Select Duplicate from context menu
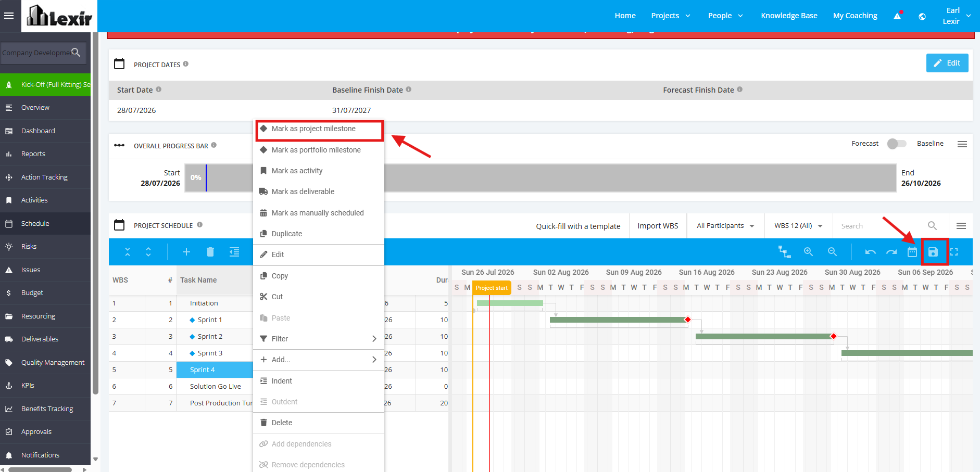Image resolution: width=980 pixels, height=472 pixels. (319, 234)
